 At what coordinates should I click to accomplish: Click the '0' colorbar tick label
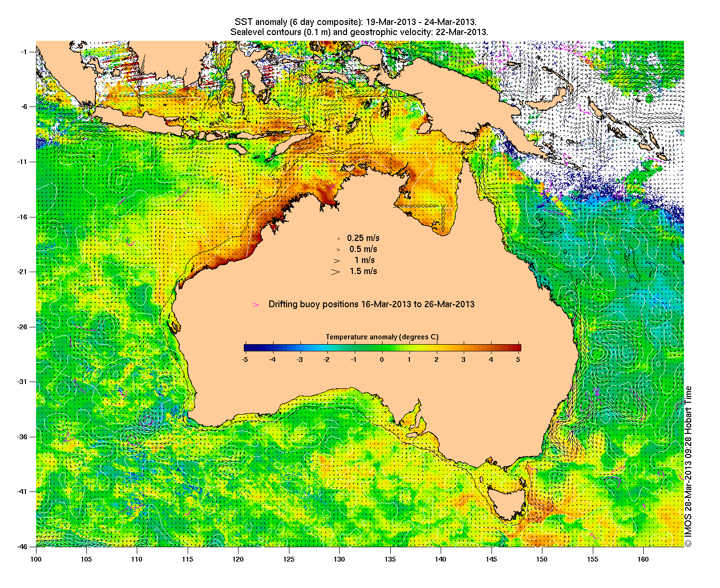click(382, 359)
